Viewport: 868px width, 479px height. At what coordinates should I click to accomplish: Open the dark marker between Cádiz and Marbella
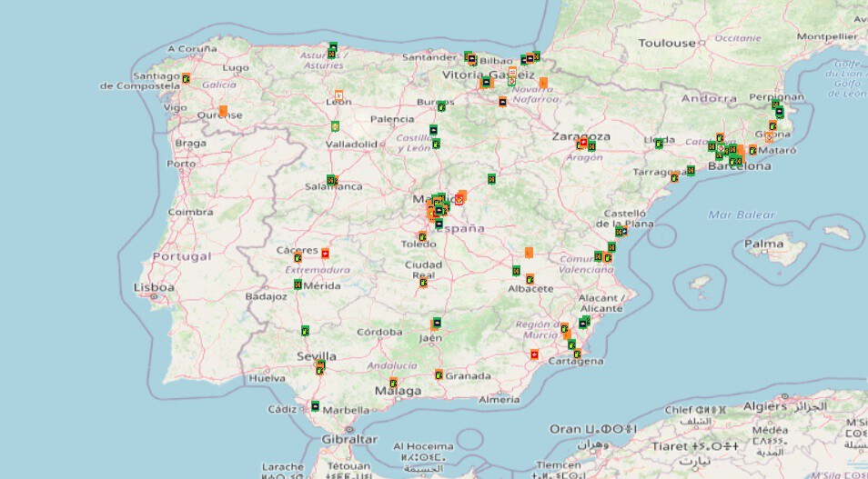(x=316, y=405)
